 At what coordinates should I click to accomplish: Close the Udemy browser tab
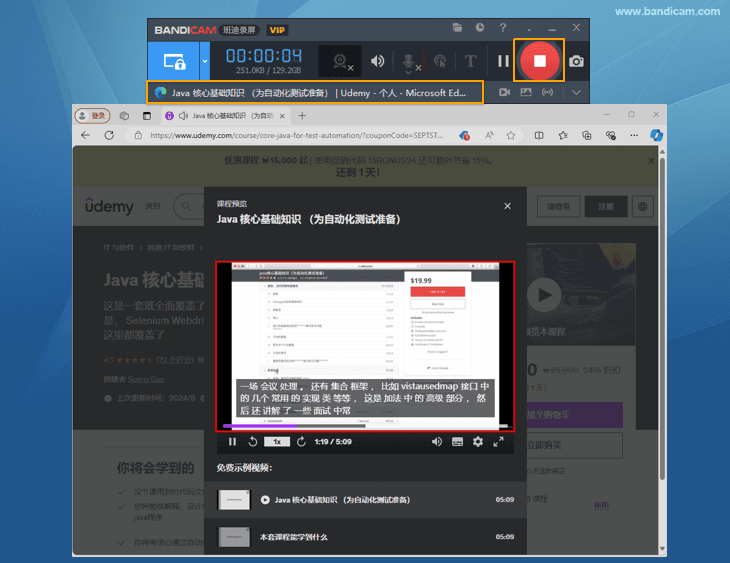click(x=282, y=116)
